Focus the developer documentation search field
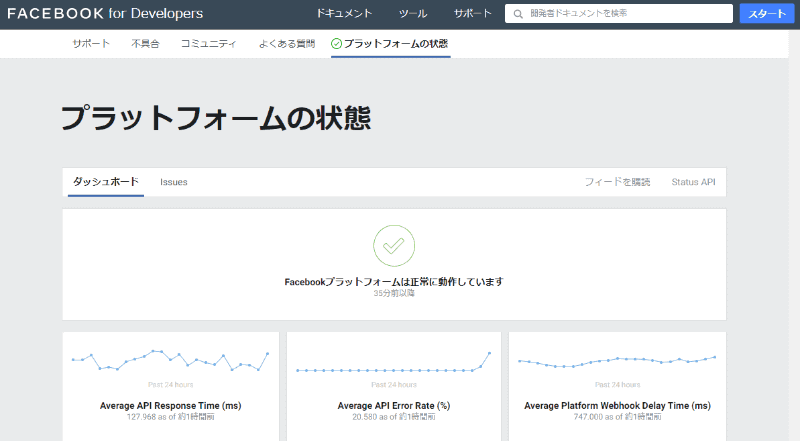800x441 pixels. pyautogui.click(x=618, y=13)
